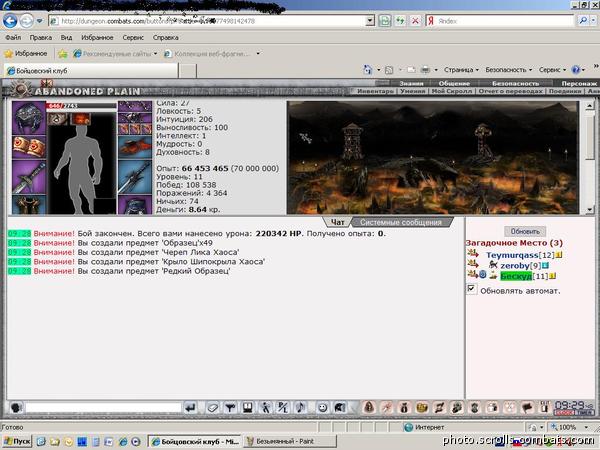Open the Умения link in game menu
Viewport: 600px width, 450px height.
(413, 91)
